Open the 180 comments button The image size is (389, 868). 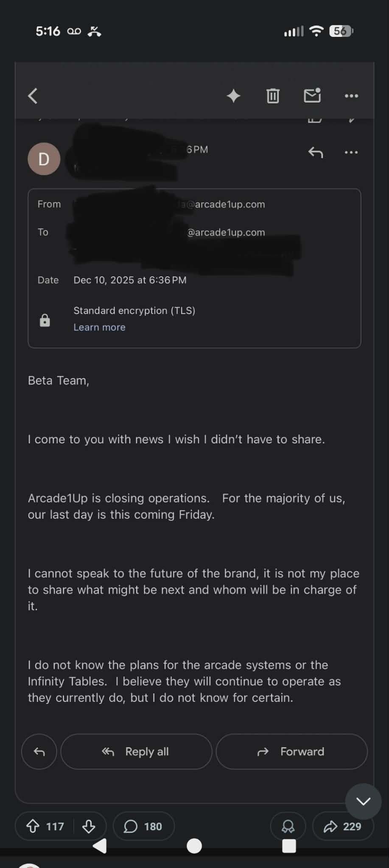click(143, 826)
